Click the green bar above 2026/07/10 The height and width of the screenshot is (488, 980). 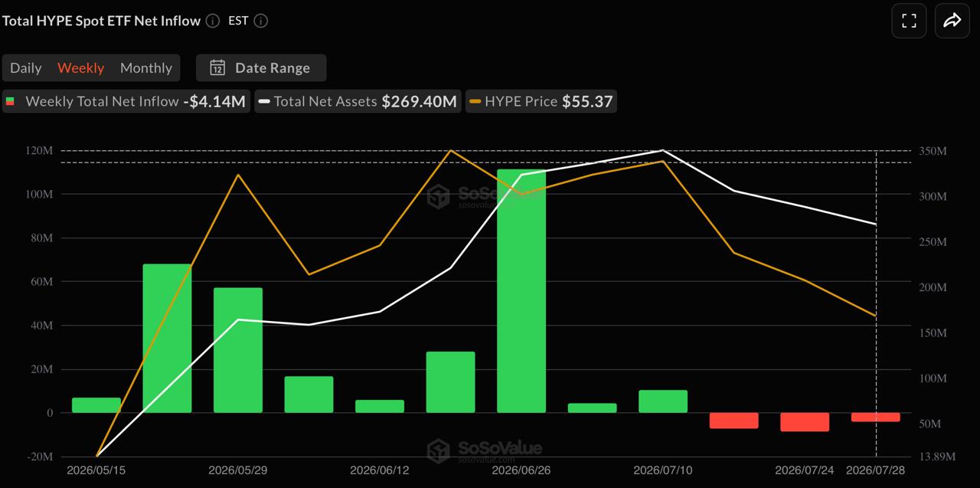663,401
